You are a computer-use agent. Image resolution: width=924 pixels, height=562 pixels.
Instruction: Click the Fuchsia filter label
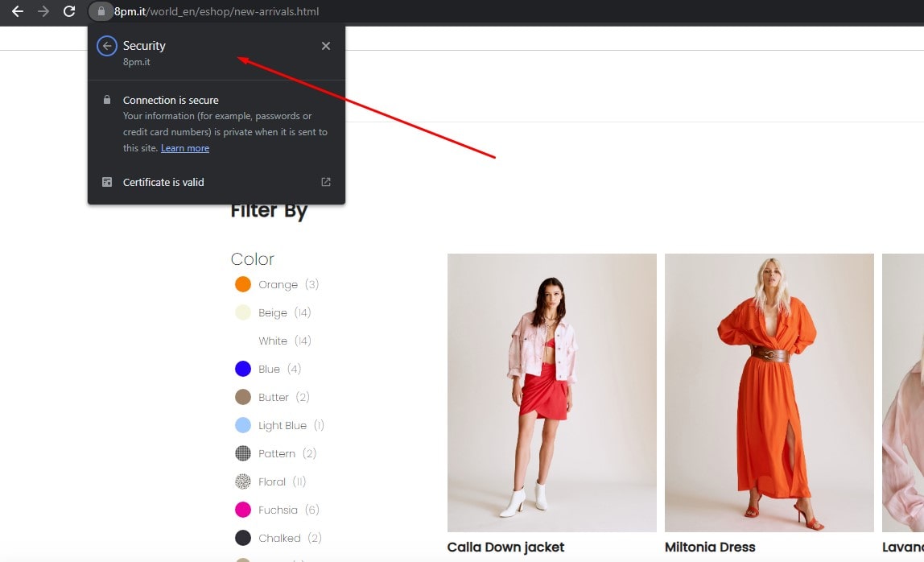278,510
